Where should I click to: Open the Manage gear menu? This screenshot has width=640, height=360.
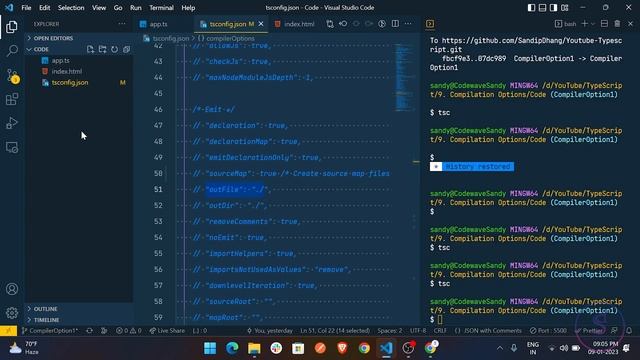pyautogui.click(x=12, y=313)
